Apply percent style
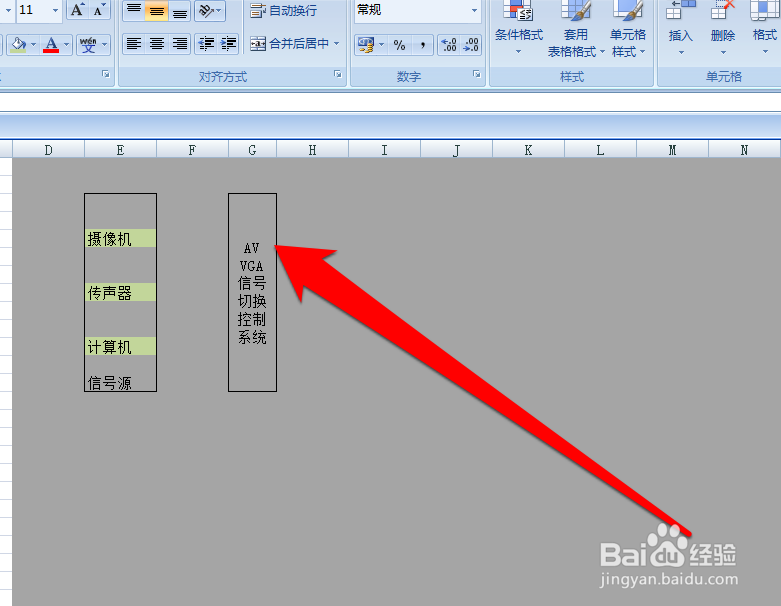The height and width of the screenshot is (606, 781). click(x=399, y=45)
